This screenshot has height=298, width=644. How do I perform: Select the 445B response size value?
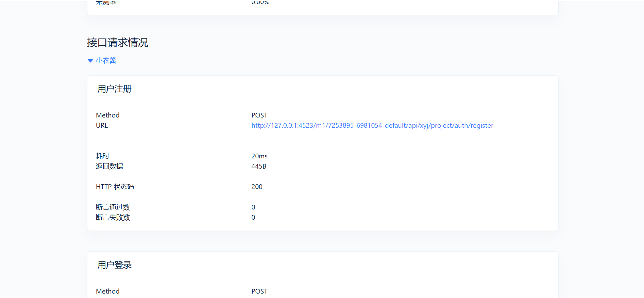pos(259,166)
